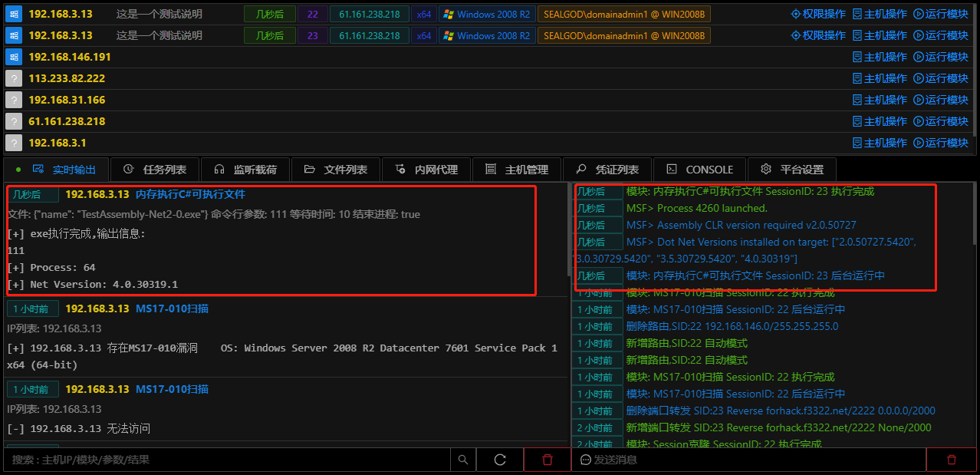Click the magnifier search button
980x475 pixels.
(463, 460)
